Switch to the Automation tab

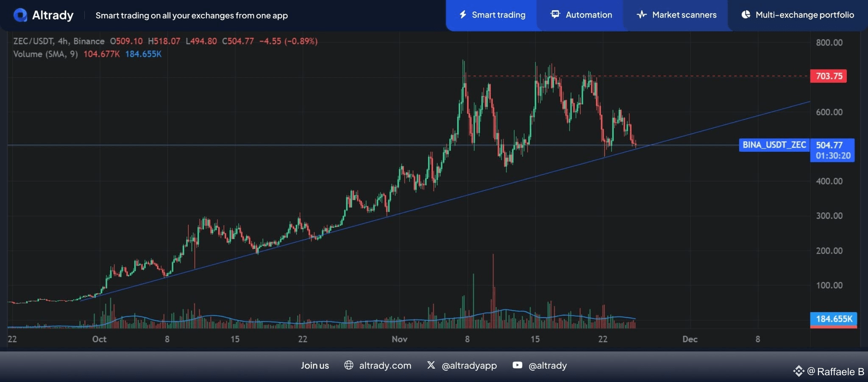tap(581, 15)
